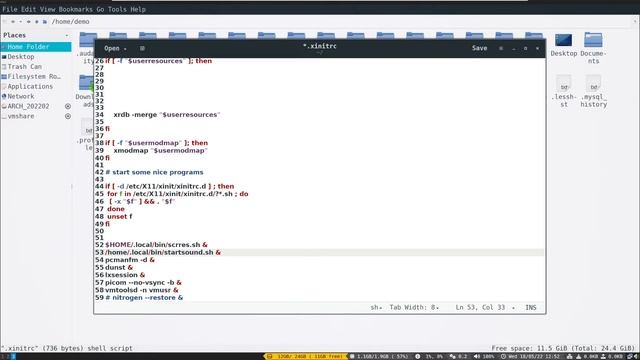Image resolution: width=640 pixels, height=360 pixels.
Task: Click the CPU usage indicator in status bar
Action: click(x=429, y=356)
